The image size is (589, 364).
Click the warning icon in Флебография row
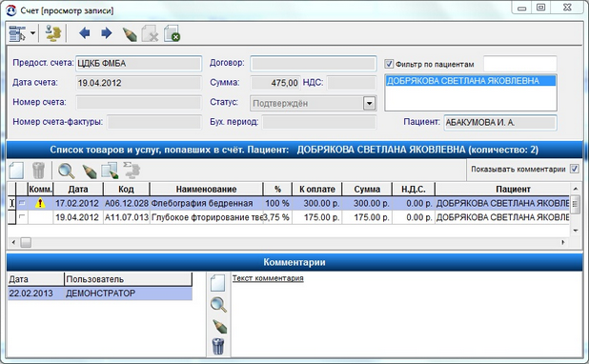click(x=40, y=203)
